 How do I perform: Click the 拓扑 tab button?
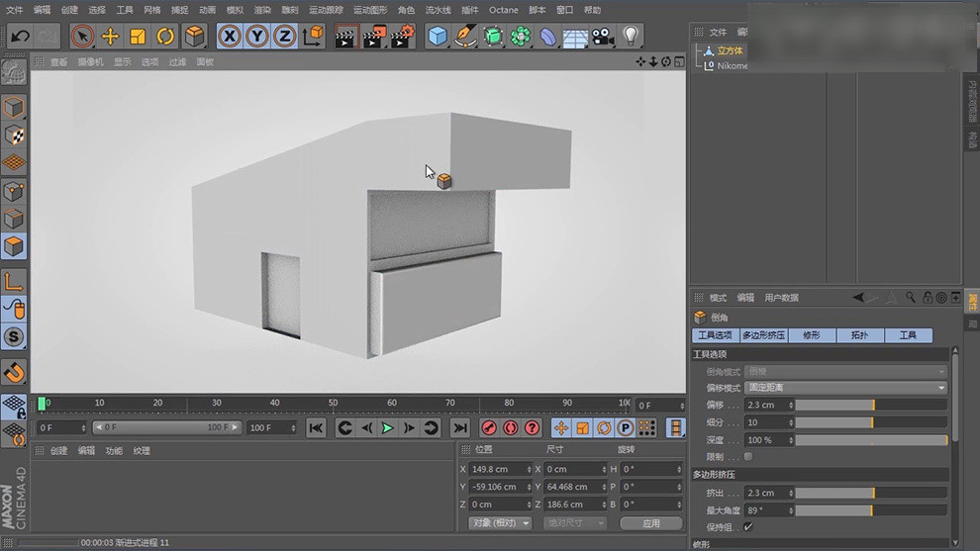858,335
